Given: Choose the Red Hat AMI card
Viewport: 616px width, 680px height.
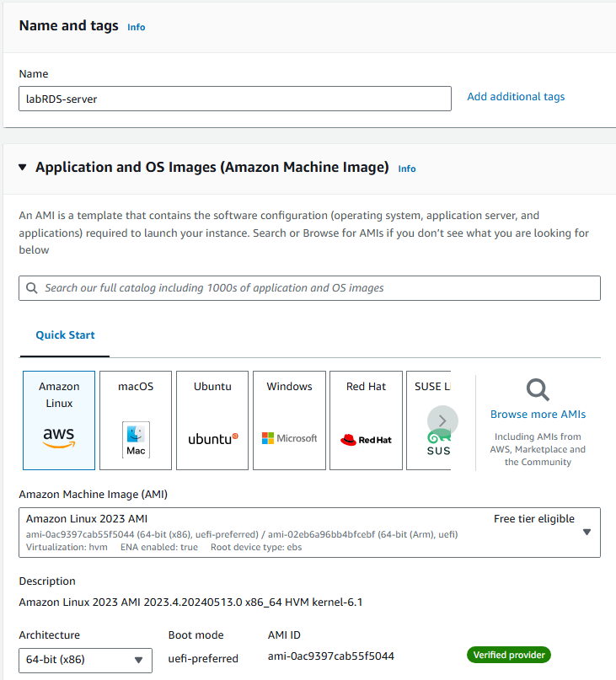Looking at the screenshot, I should (366, 420).
